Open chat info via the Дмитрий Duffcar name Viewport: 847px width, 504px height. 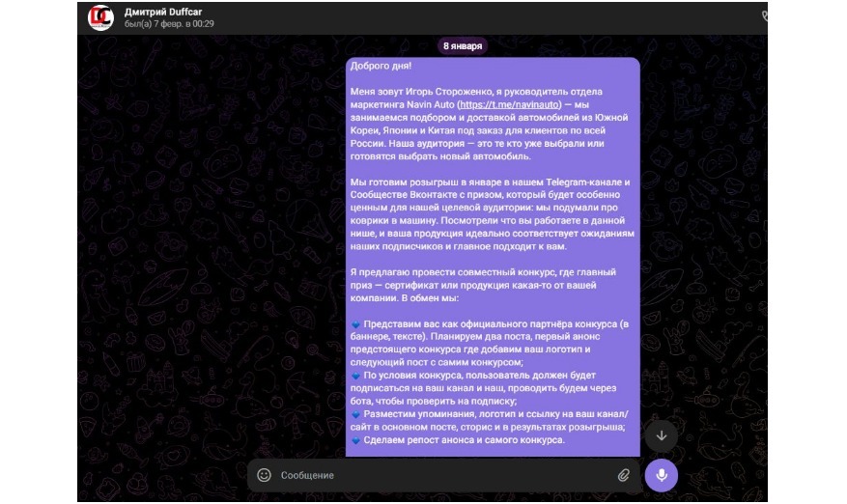coord(162,12)
